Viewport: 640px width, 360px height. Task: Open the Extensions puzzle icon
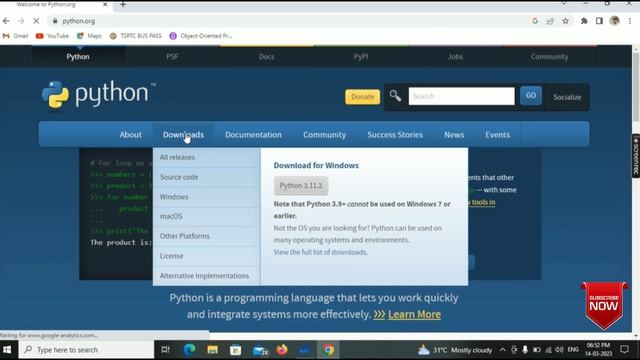click(584, 21)
